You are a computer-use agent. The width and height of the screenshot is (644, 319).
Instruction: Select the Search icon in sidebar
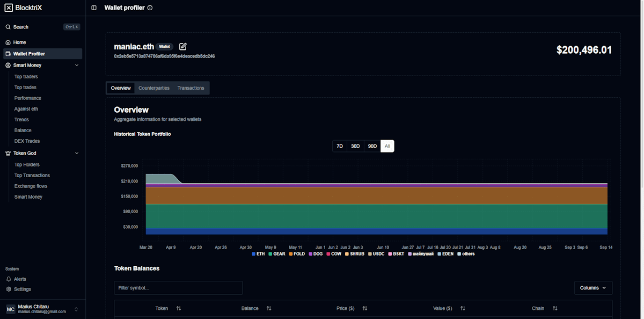click(x=8, y=26)
